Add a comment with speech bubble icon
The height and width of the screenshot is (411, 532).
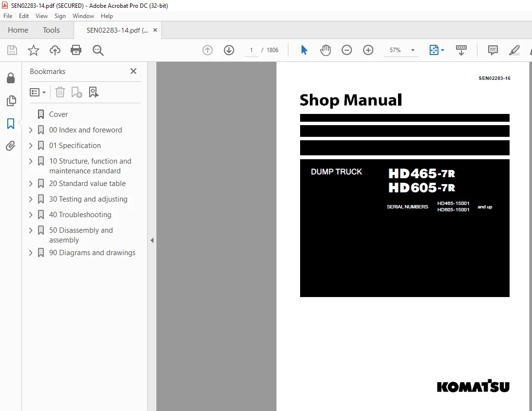point(493,50)
